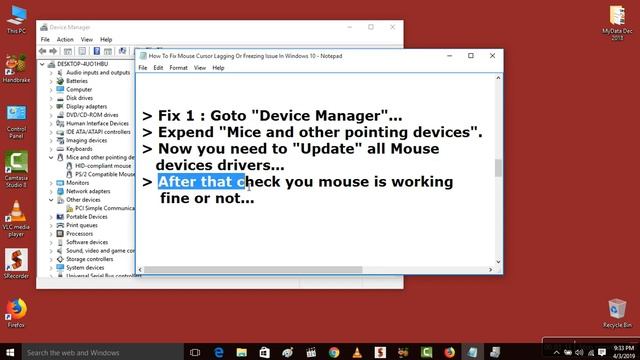Image resolution: width=640 pixels, height=360 pixels.
Task: Click the Properties icon in Device Manager toolbar
Action: [x=82, y=51]
